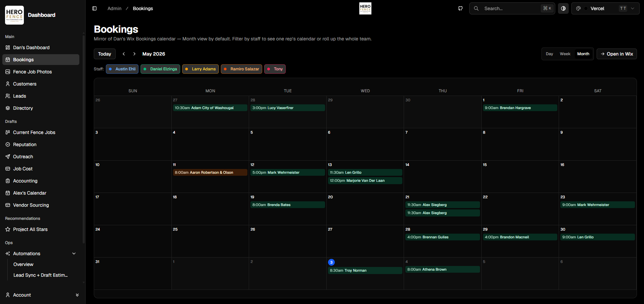Open the GitHub icon link
This screenshot has width=644, height=304.
tap(460, 8)
